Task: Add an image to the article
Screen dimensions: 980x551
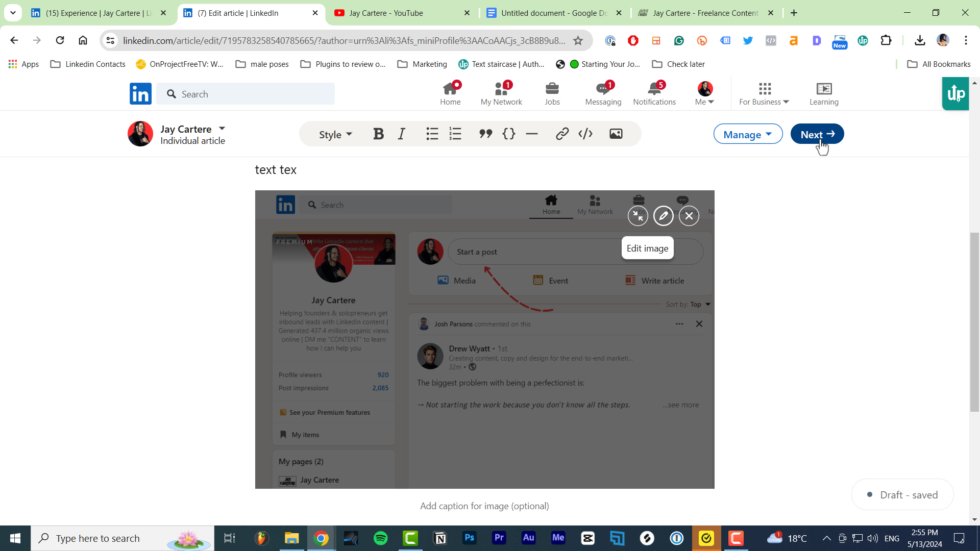Action: click(616, 134)
